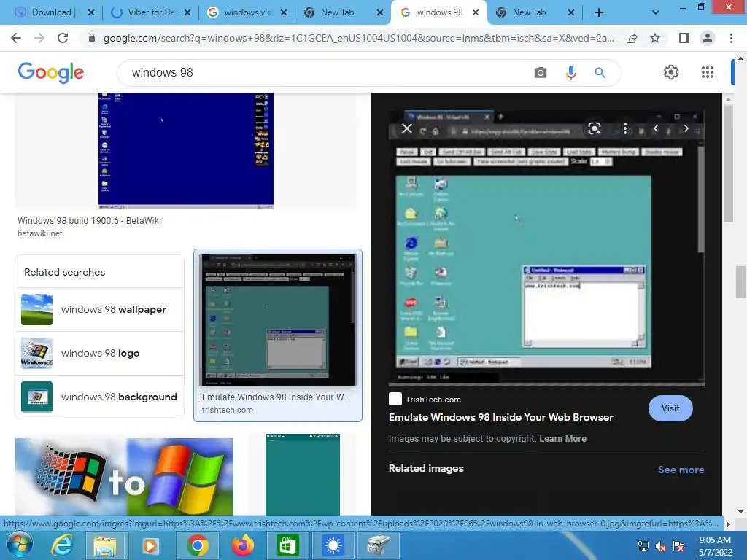This screenshot has height=560, width=747.
Task: Open Windows Media Player from taskbar
Action: coord(150,545)
